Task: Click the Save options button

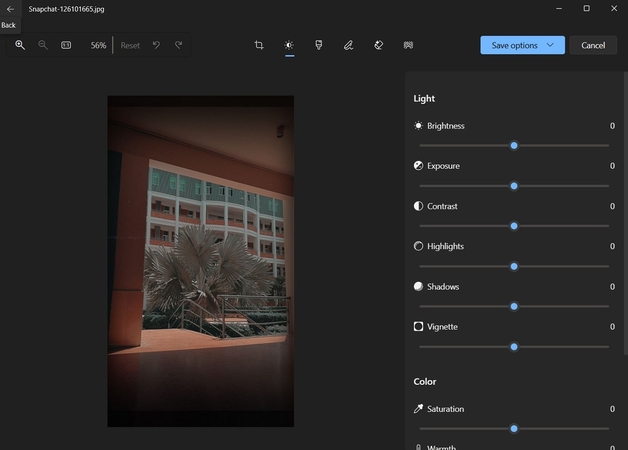Action: (522, 45)
